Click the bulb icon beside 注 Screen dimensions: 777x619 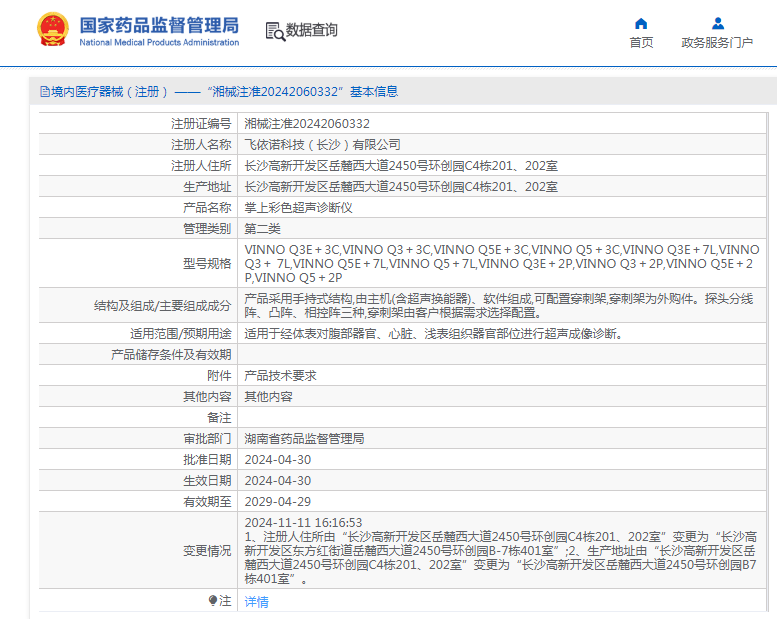coord(213,601)
